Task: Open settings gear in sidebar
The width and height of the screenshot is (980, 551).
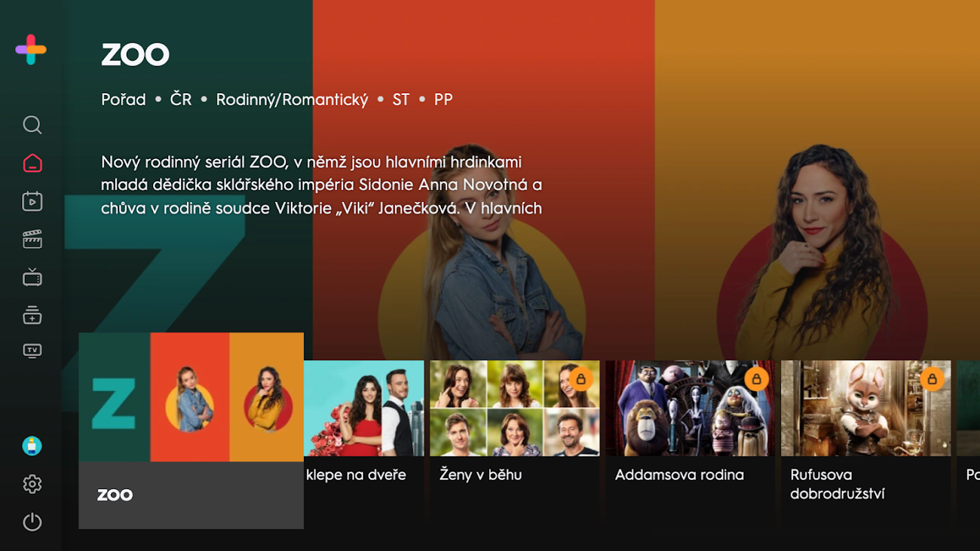Action: 32,484
